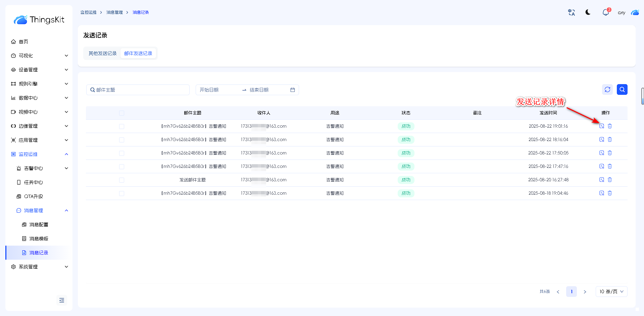Viewport: 644px width, 316px height.
Task: Tick the checkbox for the 2025-08-18 record
Action: (121, 193)
